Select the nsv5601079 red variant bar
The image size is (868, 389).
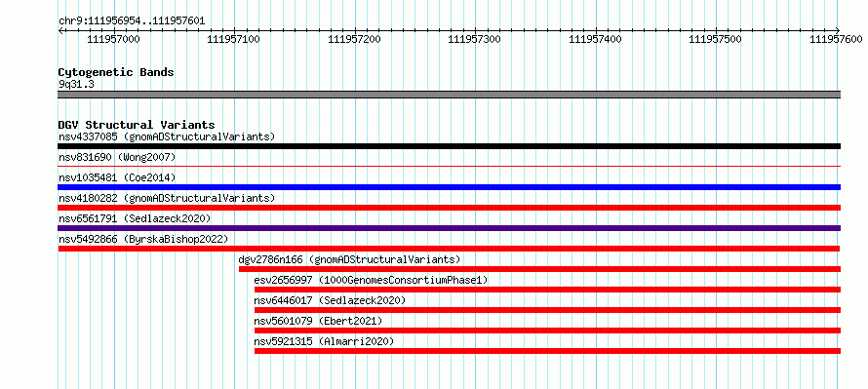pyautogui.click(x=547, y=331)
